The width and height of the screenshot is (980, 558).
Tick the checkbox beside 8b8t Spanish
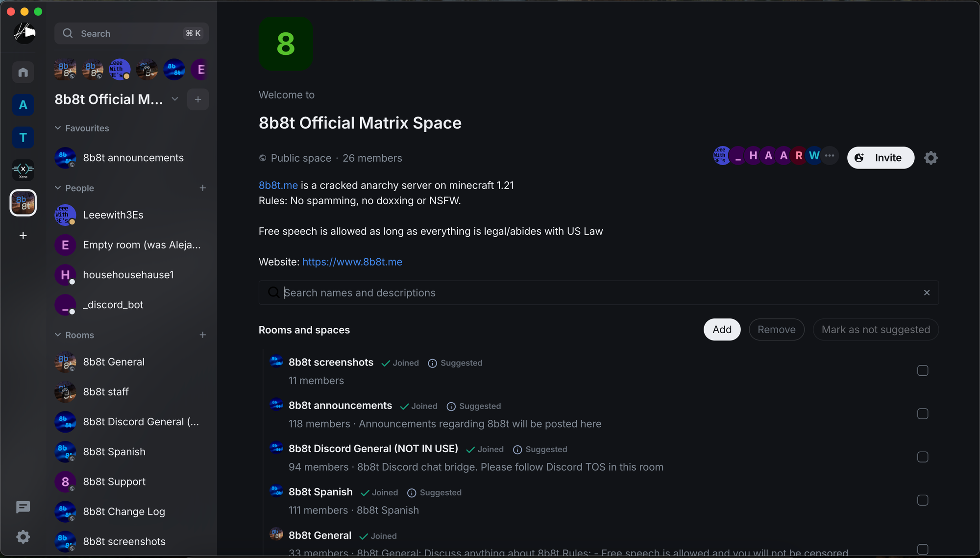pos(923,500)
